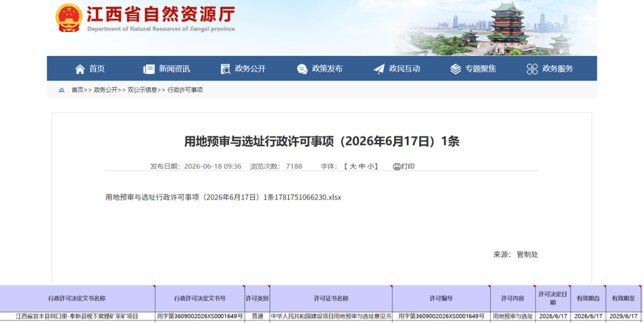Click the 打印 print link

pos(408,167)
